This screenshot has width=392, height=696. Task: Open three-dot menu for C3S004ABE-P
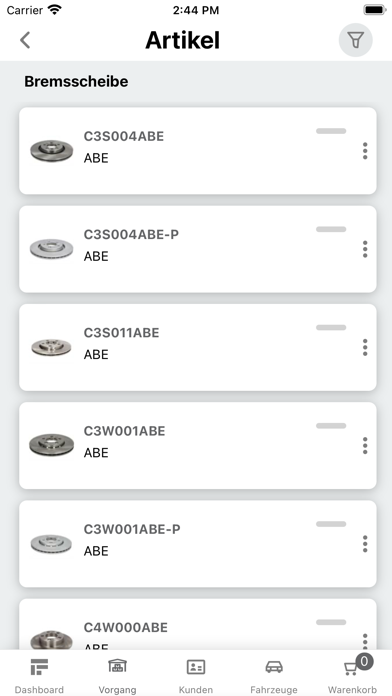tap(365, 249)
